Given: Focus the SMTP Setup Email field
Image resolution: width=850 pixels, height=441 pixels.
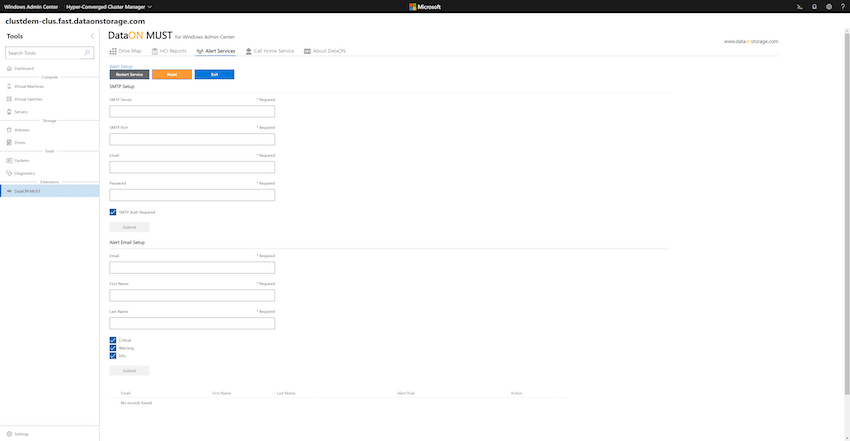Looking at the screenshot, I should [x=192, y=167].
